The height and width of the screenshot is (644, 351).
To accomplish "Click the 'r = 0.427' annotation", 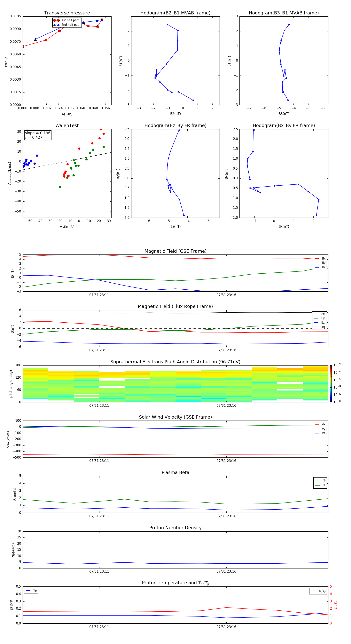I will pyautogui.click(x=34, y=137).
